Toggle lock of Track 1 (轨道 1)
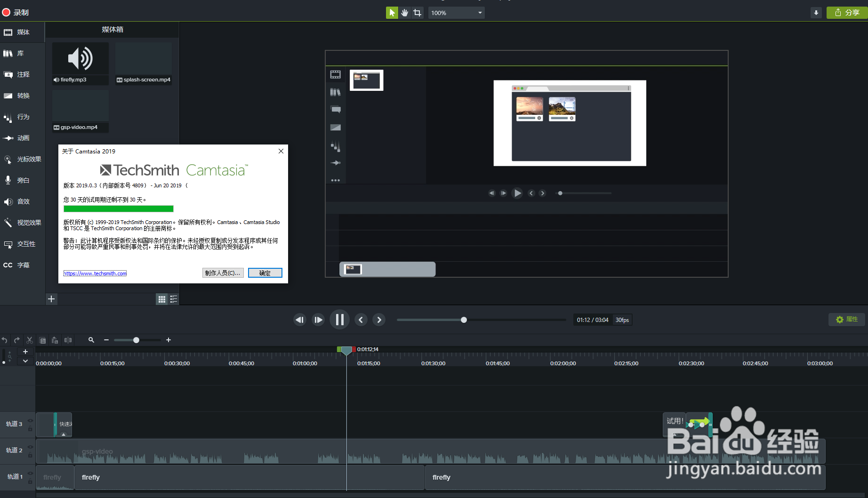Image resolution: width=868 pixels, height=498 pixels. 30,482
